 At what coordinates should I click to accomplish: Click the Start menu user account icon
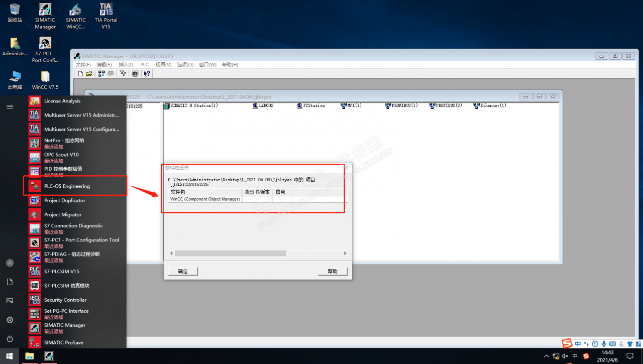10,263
